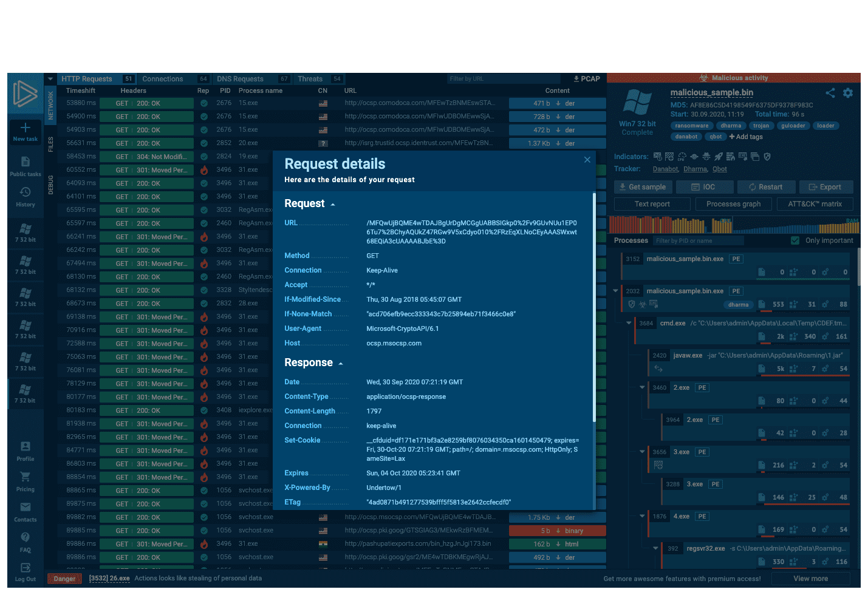
Task: Switch to the DNS Requests tab
Action: coord(240,79)
